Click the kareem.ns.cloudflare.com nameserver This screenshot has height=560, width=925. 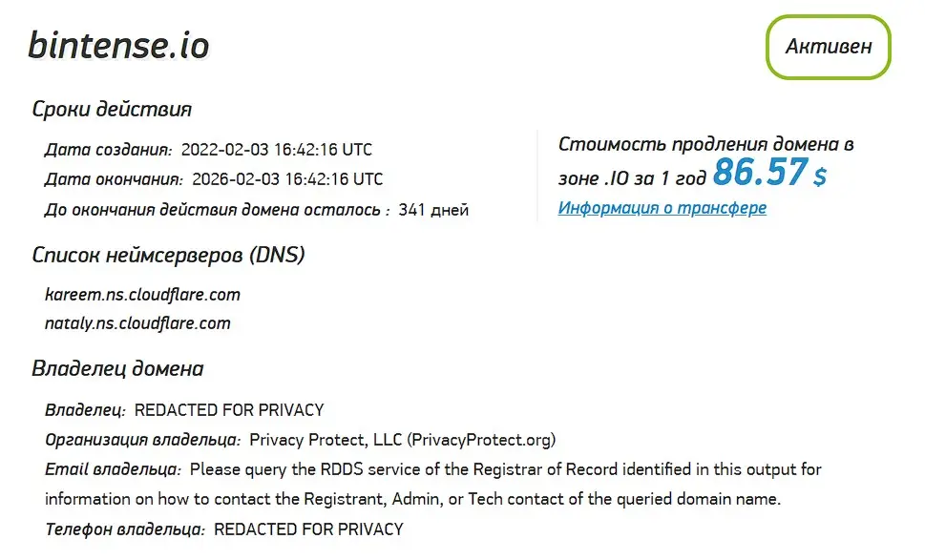click(x=142, y=294)
